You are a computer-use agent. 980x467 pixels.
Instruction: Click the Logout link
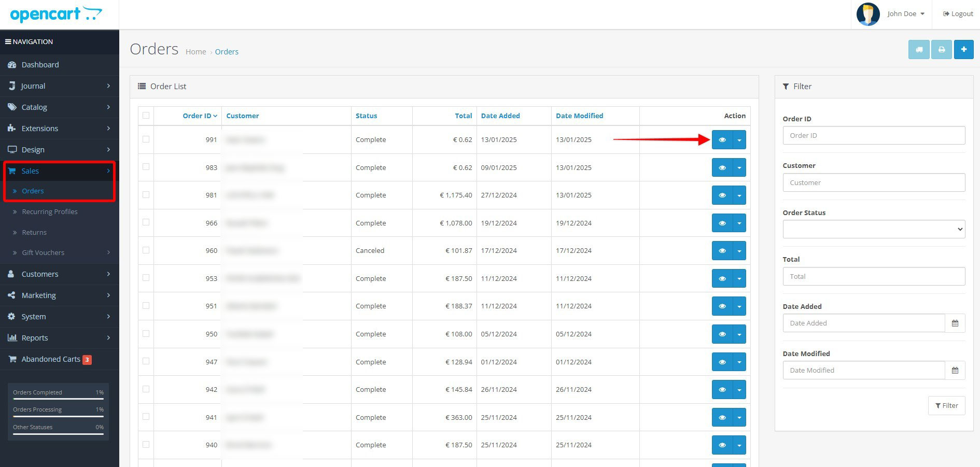pyautogui.click(x=958, y=14)
